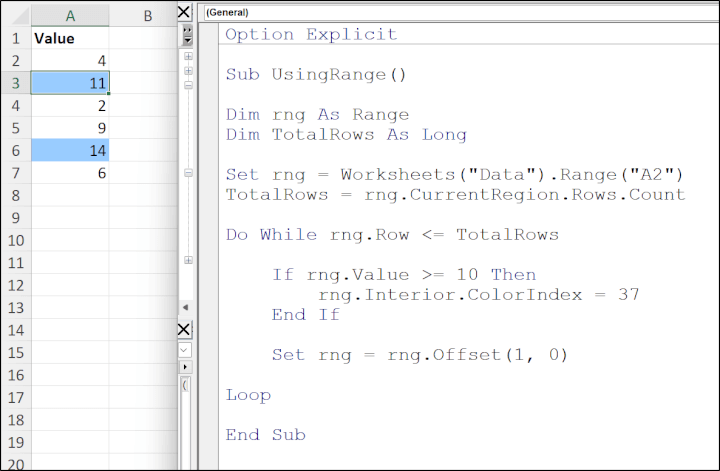Open the Properties object dropdown
This screenshot has height=471, width=720.
185,351
